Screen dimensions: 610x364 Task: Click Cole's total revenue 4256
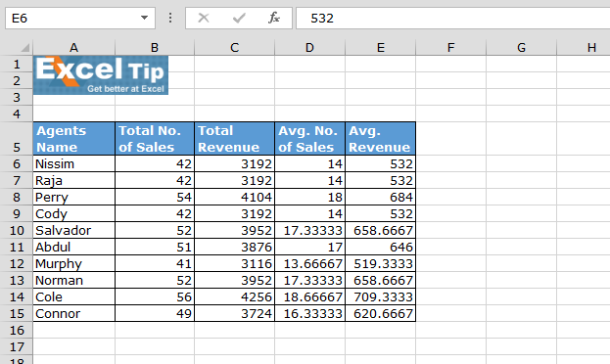[234, 296]
